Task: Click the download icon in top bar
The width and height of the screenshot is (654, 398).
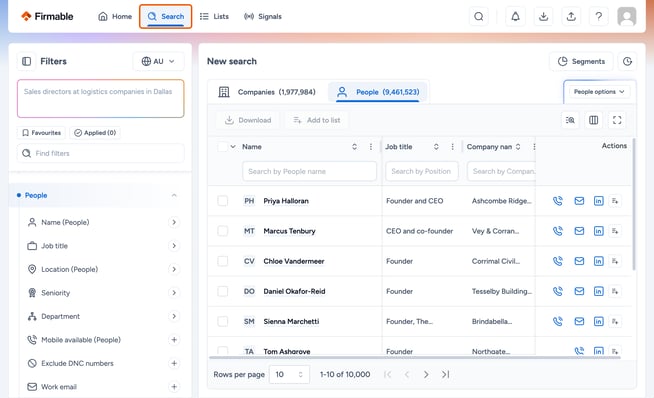Action: 543,16
